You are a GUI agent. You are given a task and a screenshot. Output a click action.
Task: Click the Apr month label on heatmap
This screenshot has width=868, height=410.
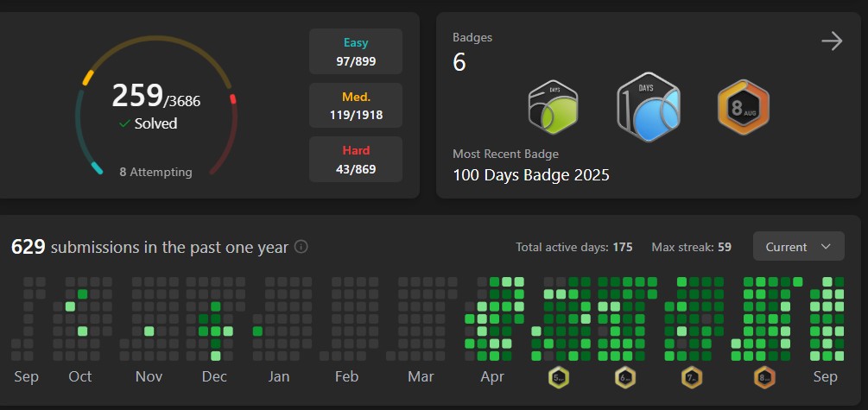pyautogui.click(x=491, y=376)
